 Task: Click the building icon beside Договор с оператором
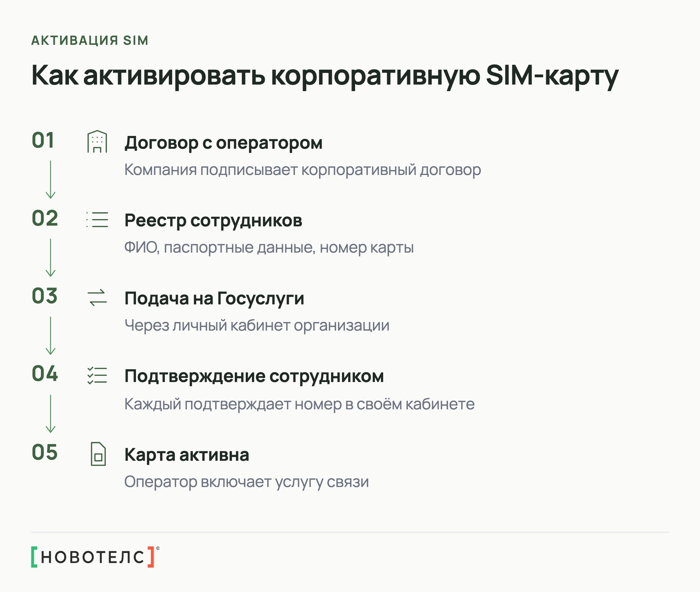click(97, 141)
